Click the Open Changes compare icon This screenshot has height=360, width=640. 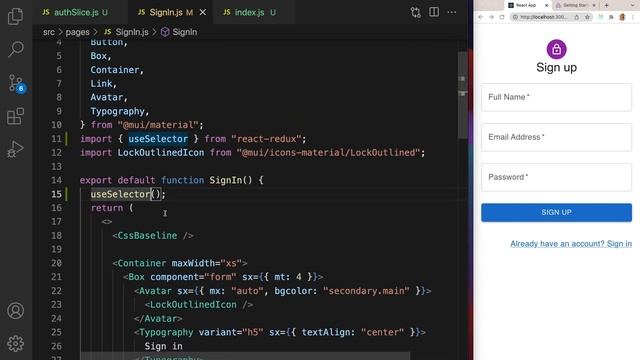pos(416,13)
